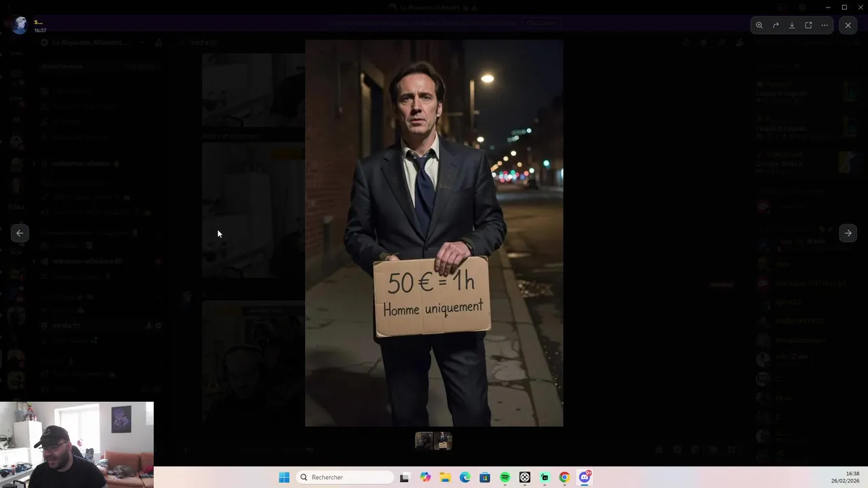The image size is (868, 488).
Task: Select the first thumbnail below the image
Action: (x=424, y=441)
